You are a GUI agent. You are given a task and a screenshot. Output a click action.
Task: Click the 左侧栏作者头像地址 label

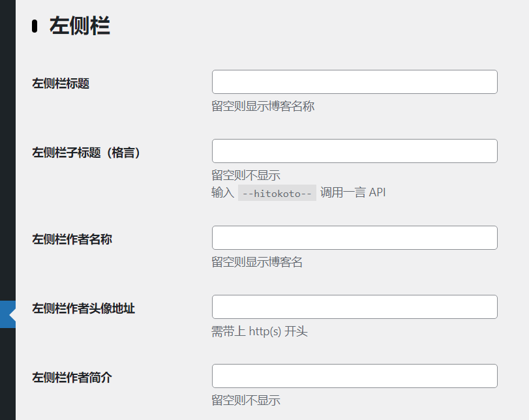tap(83, 308)
